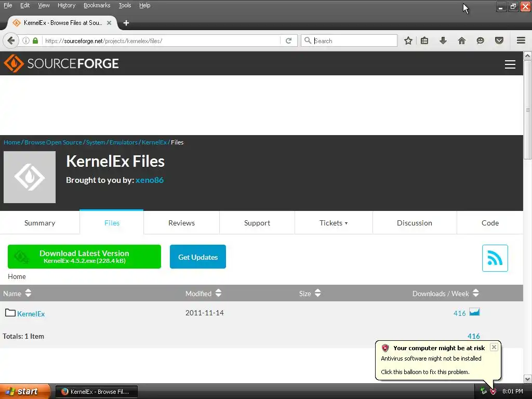Reload the page with the refresh icon

pos(289,41)
